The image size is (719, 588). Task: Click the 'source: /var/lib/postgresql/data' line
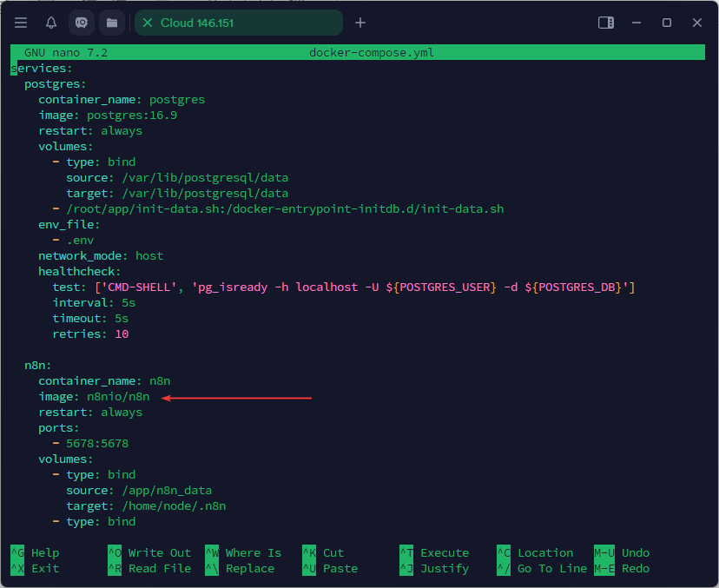[x=177, y=177]
